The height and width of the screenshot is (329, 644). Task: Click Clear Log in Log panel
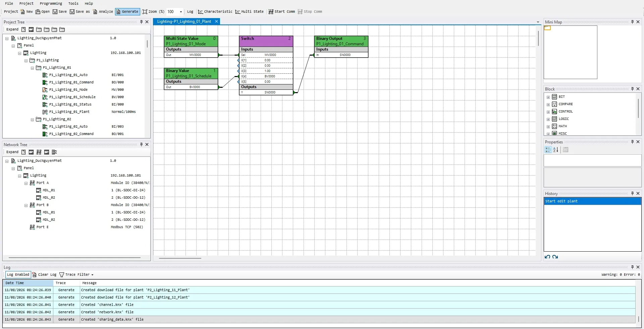pyautogui.click(x=44, y=275)
